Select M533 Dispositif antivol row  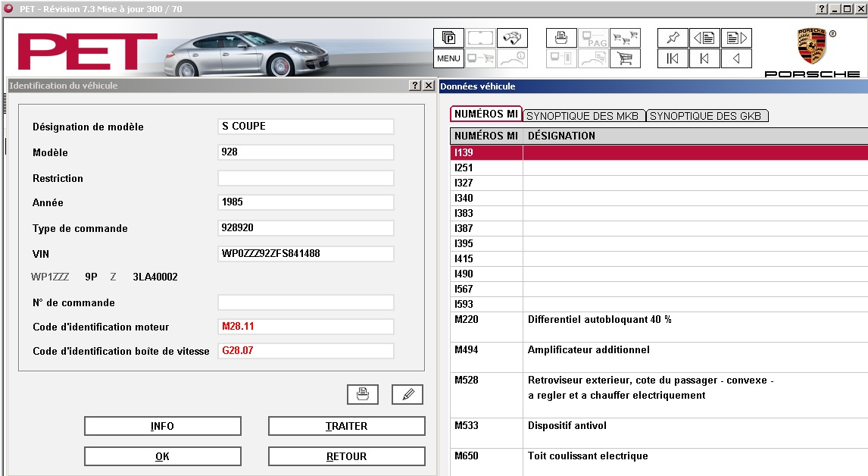point(659,434)
